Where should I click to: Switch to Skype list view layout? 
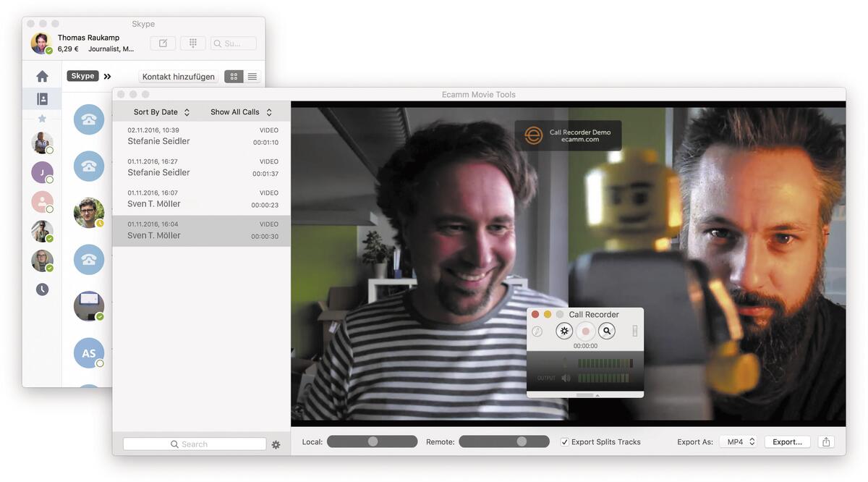click(x=252, y=76)
